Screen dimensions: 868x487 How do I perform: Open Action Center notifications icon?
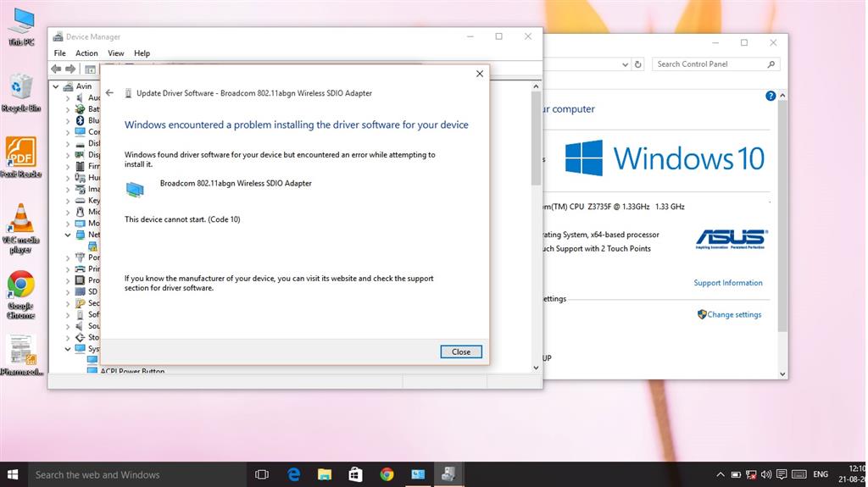(x=781, y=474)
